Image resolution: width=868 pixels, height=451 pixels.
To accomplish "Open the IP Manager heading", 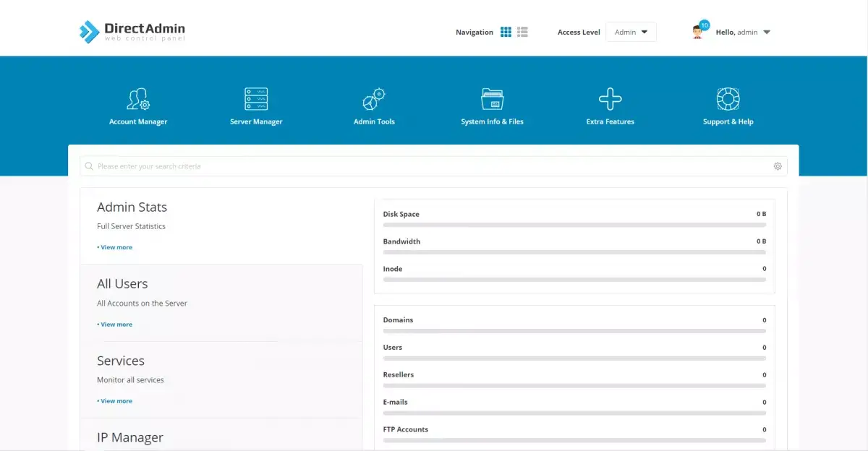I will point(130,437).
